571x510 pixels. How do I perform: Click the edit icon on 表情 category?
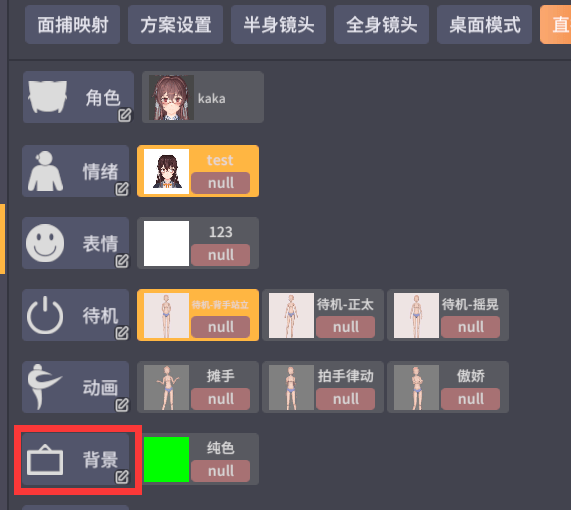pos(122,261)
